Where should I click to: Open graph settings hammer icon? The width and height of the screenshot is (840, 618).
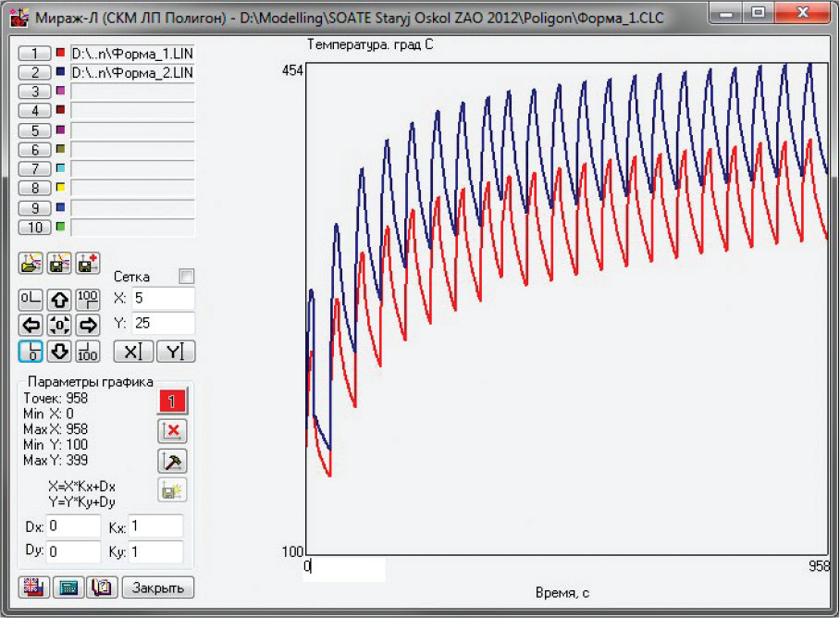click(173, 461)
